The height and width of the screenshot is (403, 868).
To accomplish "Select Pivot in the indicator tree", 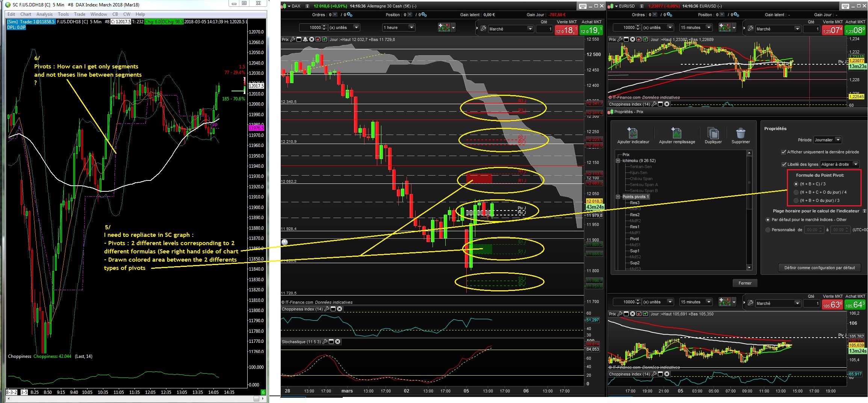I will click(634, 239).
